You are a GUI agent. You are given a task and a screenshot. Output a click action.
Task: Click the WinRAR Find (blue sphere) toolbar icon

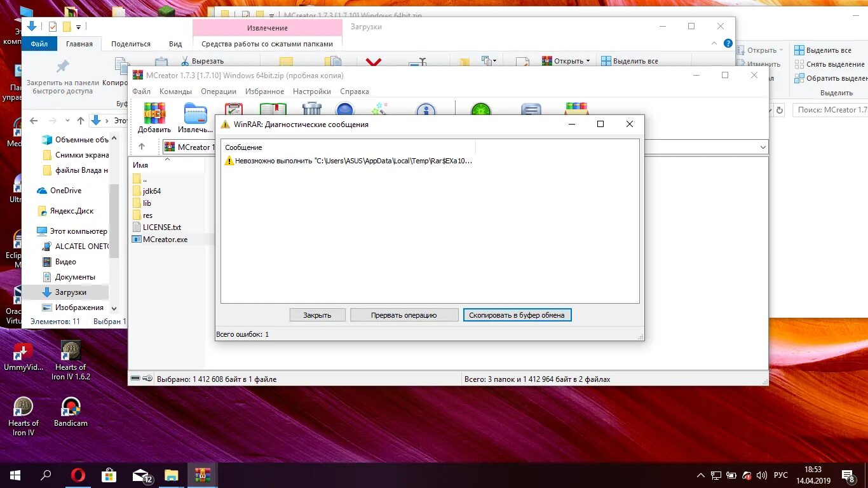pos(344,109)
